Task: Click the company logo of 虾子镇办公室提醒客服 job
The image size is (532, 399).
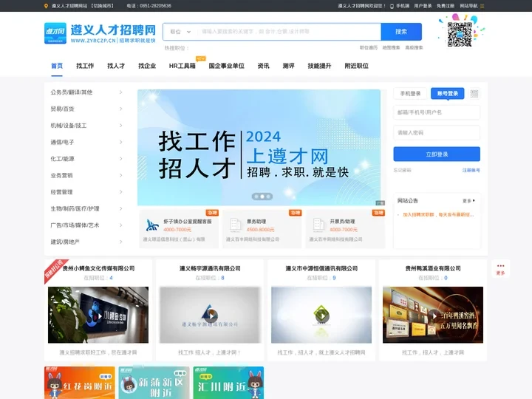Action: coord(152,225)
